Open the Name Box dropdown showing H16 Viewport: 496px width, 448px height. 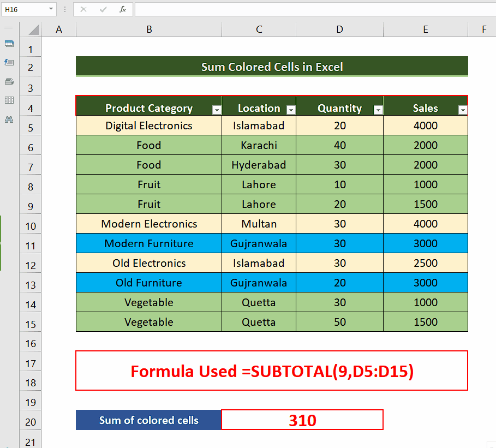(x=51, y=9)
